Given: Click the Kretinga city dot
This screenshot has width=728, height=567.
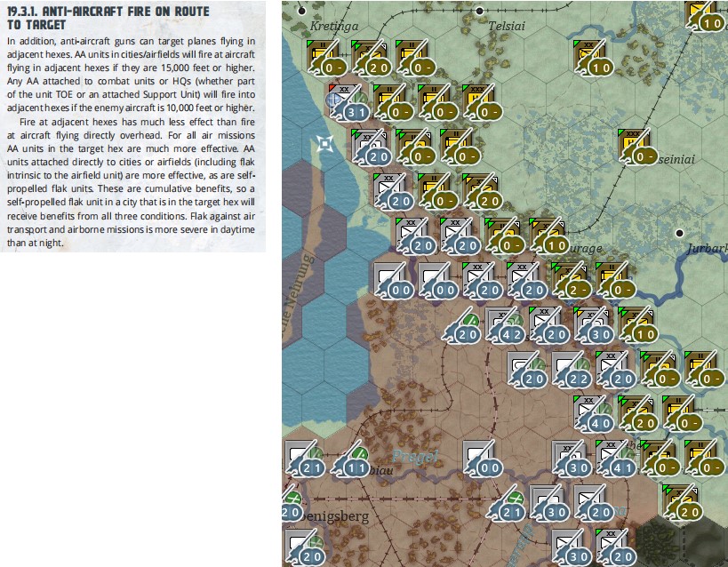Looking at the screenshot, I should (302, 11).
